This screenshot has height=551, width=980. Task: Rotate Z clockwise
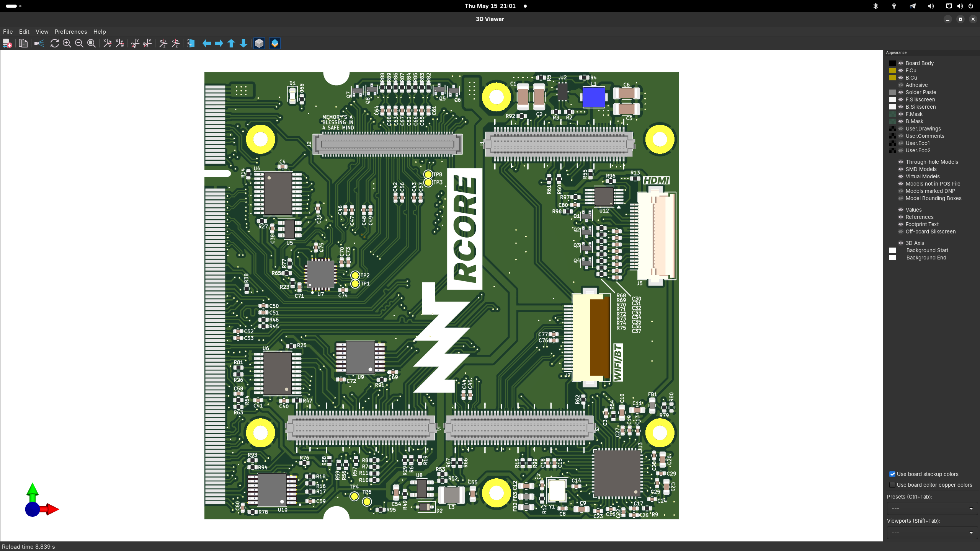click(163, 43)
